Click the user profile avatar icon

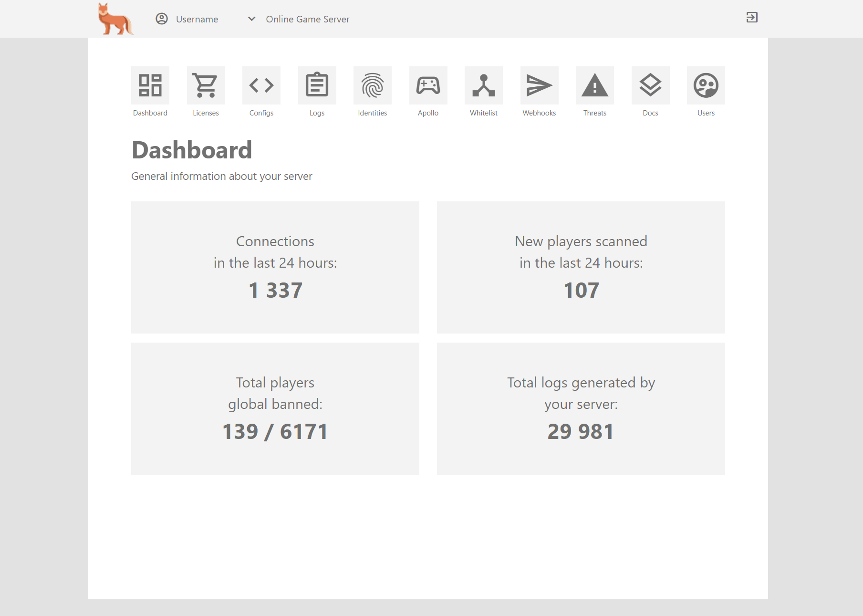click(162, 19)
